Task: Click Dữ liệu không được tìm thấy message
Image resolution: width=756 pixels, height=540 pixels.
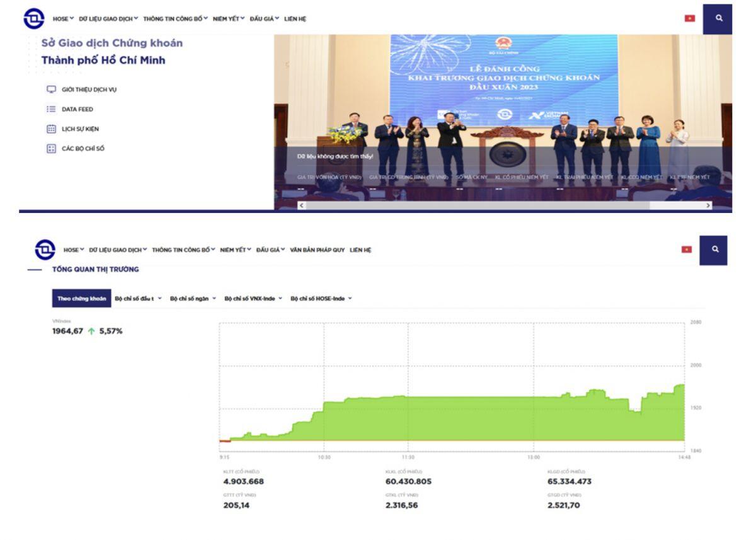Action: (x=335, y=156)
